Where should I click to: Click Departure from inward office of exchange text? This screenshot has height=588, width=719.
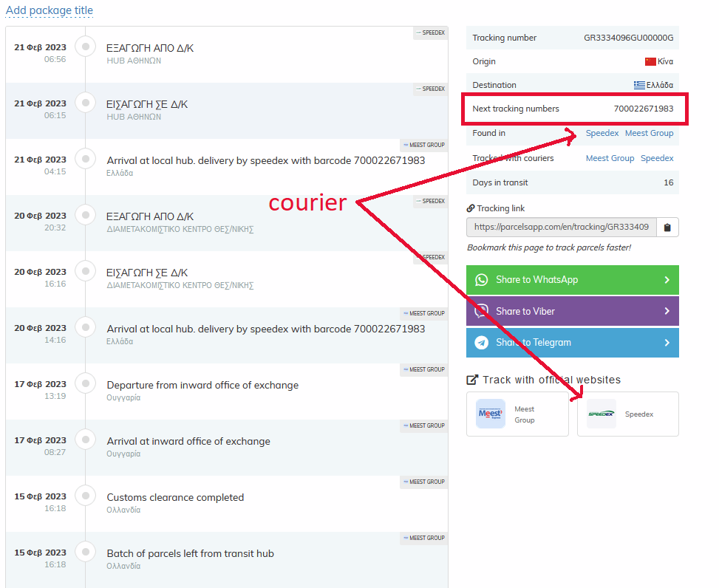pyautogui.click(x=202, y=385)
